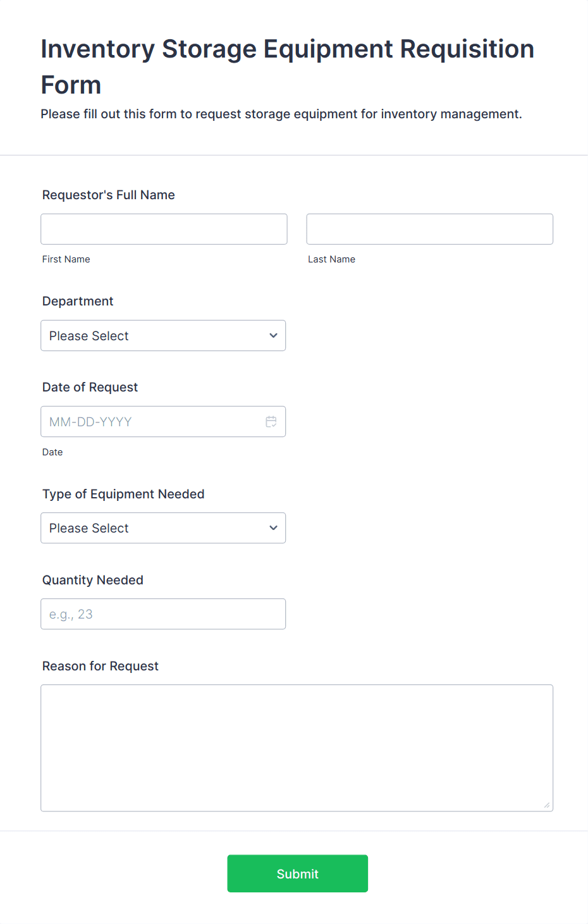Focus the First Name text box
Image resolution: width=588 pixels, height=924 pixels.
164,229
